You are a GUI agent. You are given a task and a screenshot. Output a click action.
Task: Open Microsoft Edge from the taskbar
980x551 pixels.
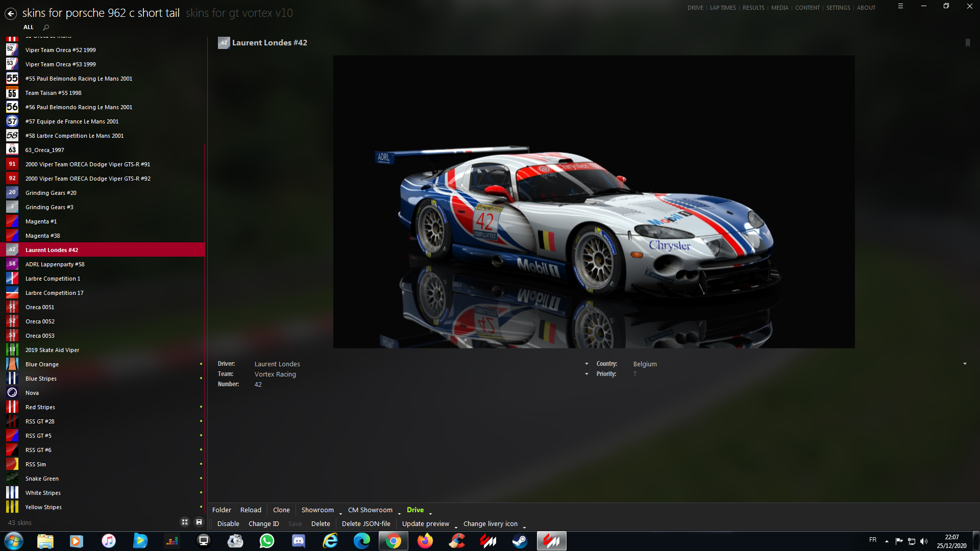tap(362, 541)
